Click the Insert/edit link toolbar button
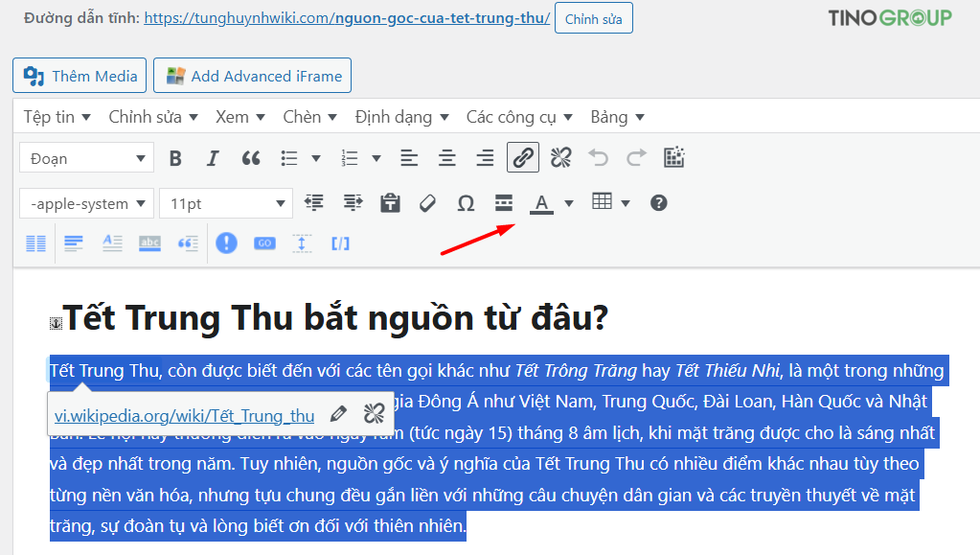 [x=523, y=157]
